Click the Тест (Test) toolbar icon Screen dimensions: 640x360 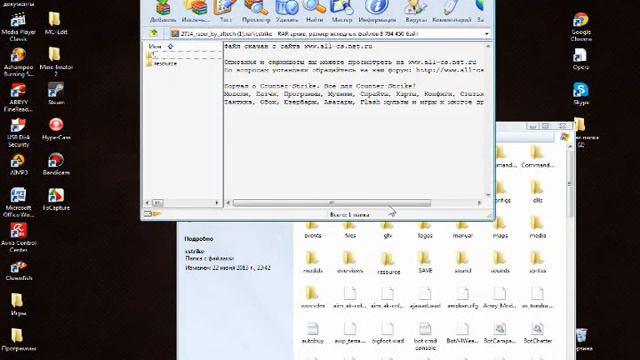pos(226,11)
